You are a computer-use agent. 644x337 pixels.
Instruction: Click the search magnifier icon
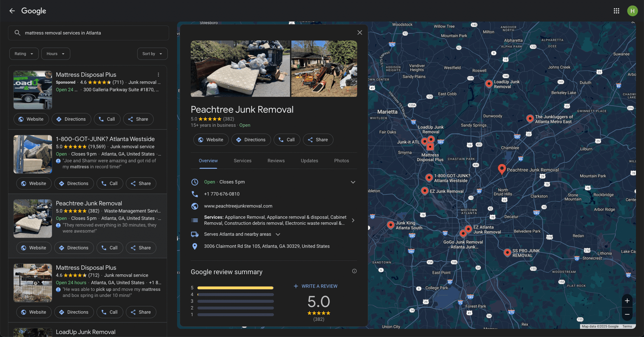[x=17, y=33]
